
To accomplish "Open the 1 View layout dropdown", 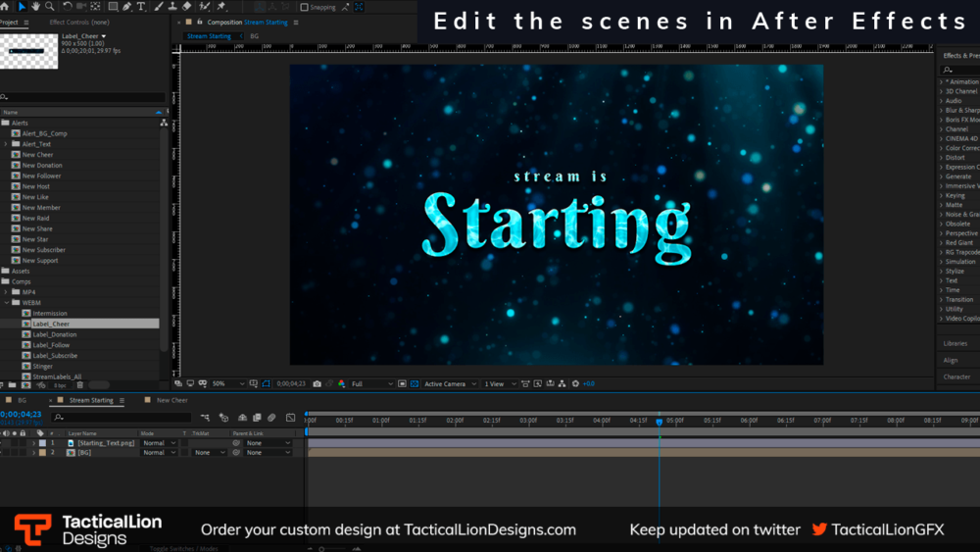I will 500,383.
